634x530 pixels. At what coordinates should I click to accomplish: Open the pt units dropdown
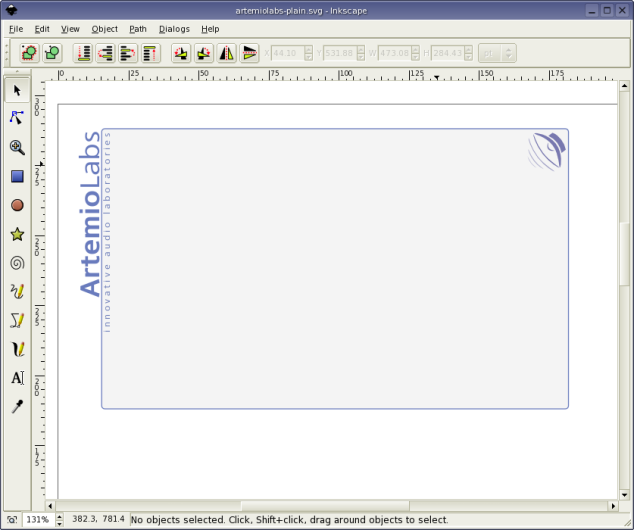pyautogui.click(x=497, y=53)
